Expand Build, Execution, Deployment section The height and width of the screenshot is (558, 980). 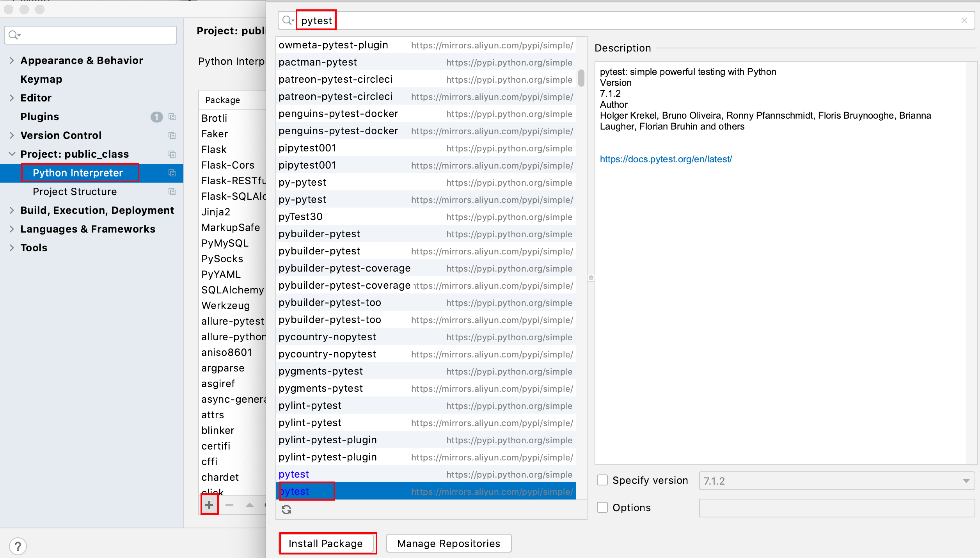pos(12,210)
